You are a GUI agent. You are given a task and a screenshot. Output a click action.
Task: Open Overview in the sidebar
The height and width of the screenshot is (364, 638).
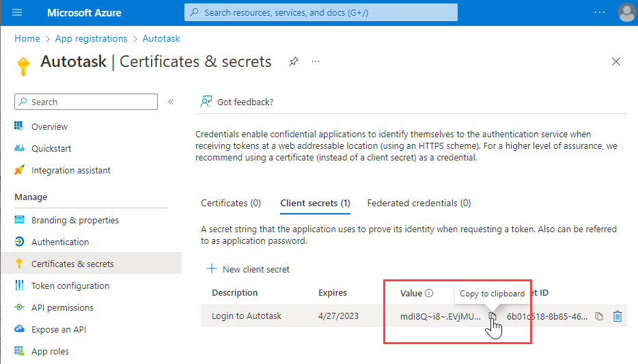tap(49, 126)
